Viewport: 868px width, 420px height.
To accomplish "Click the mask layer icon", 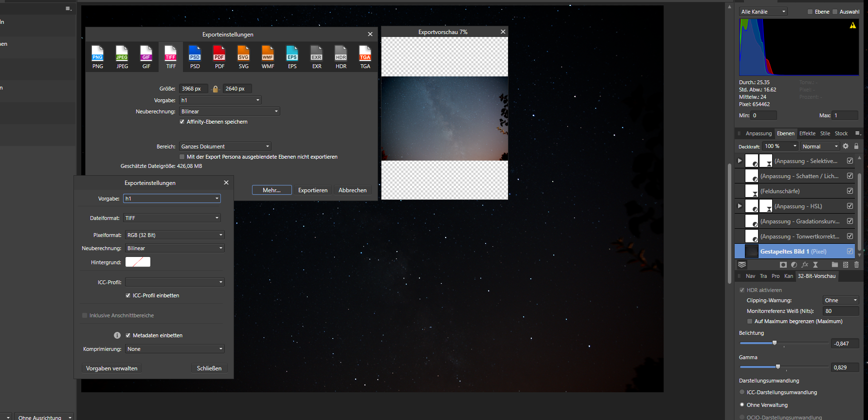I will pos(783,265).
